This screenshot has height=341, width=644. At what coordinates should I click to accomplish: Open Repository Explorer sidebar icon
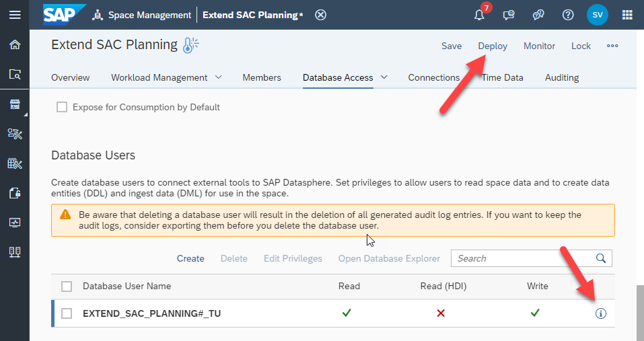pyautogui.click(x=15, y=74)
